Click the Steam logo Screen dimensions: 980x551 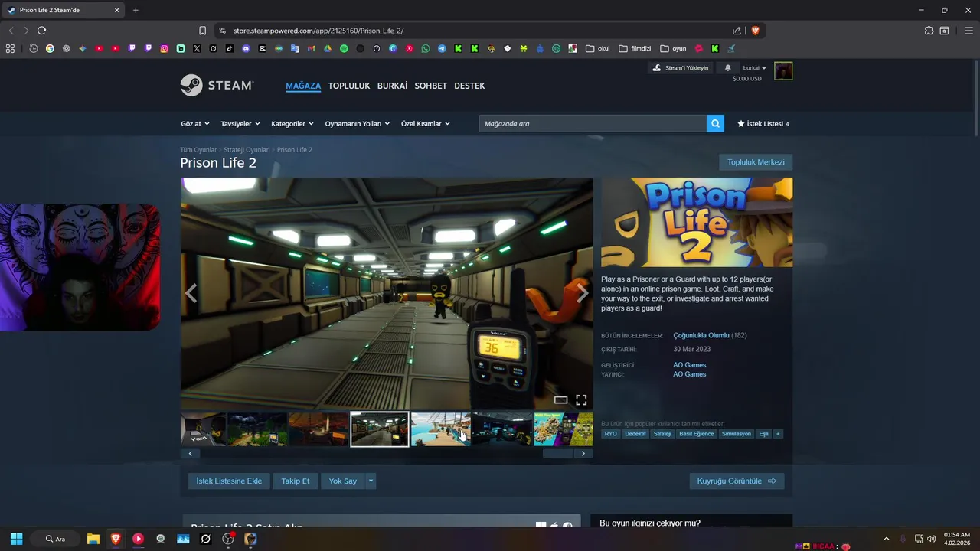(x=217, y=85)
